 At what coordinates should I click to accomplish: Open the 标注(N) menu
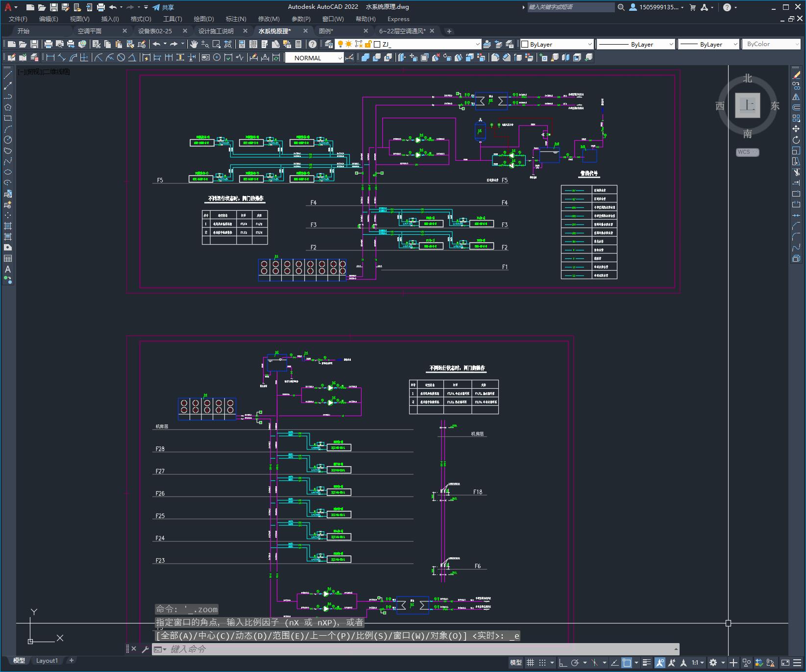point(236,19)
